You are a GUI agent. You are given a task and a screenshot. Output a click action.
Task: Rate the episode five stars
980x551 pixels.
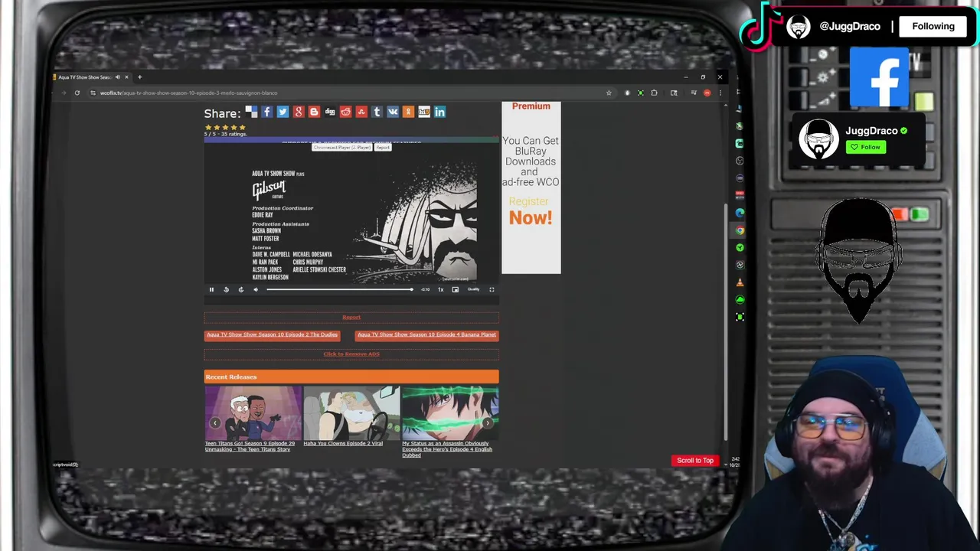243,127
